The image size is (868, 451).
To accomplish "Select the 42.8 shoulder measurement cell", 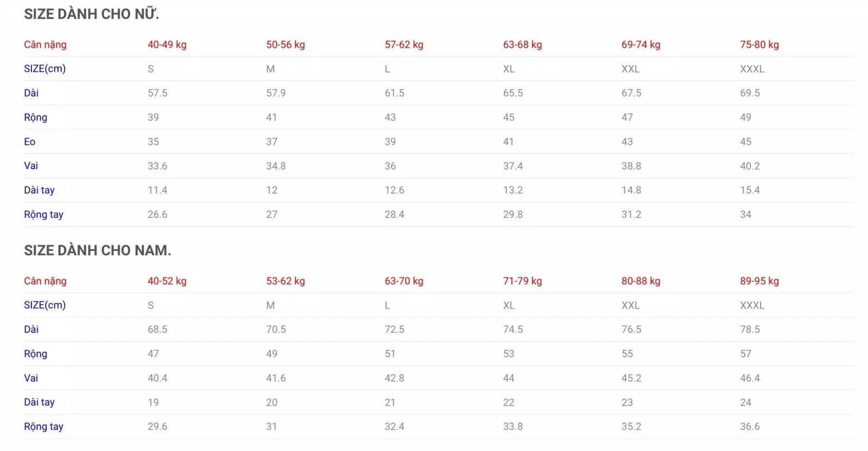I will click(394, 378).
